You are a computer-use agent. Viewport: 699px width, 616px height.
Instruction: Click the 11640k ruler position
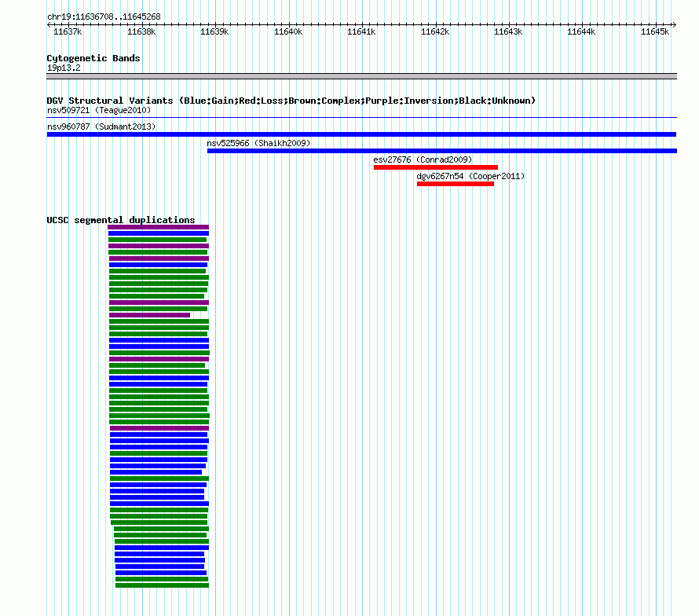(x=288, y=31)
